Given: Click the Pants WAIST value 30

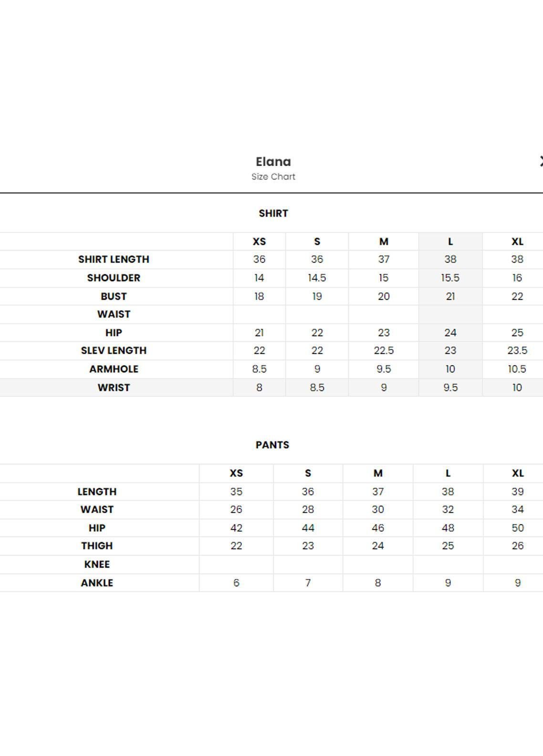Looking at the screenshot, I should pyautogui.click(x=378, y=509).
